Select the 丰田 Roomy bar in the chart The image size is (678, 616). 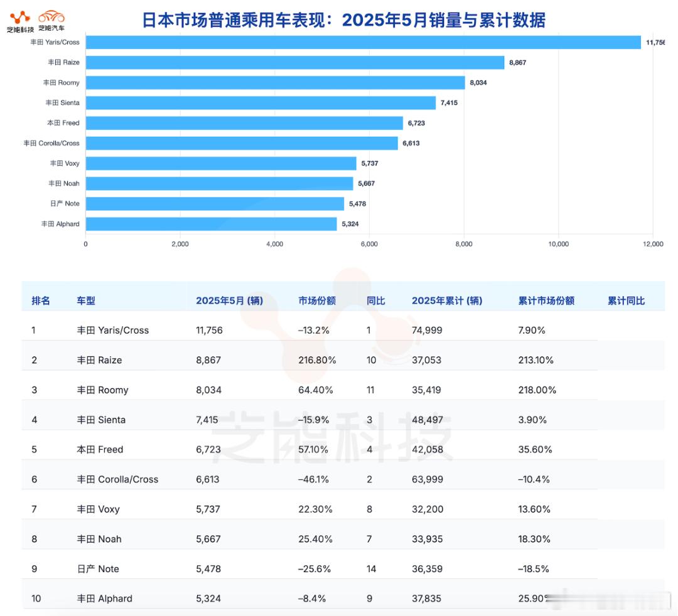[275, 83]
